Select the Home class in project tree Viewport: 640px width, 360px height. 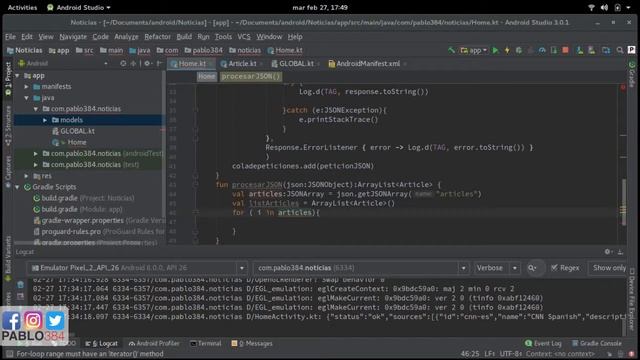coord(77,142)
